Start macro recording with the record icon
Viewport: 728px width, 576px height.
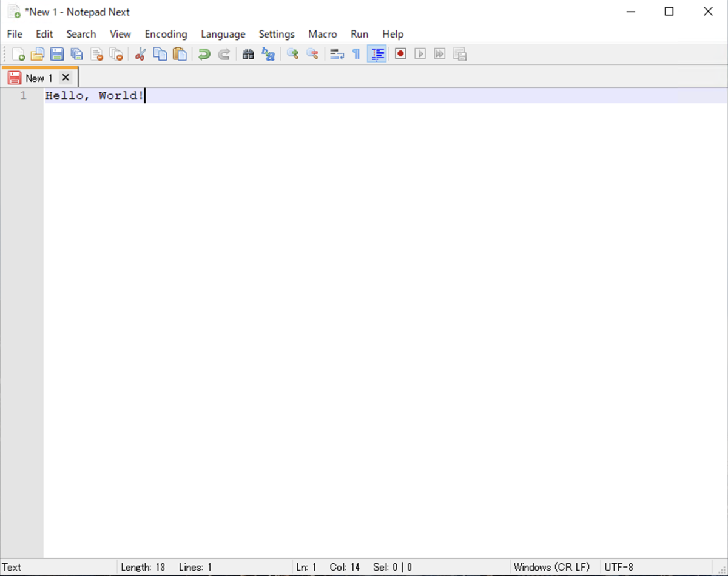(x=400, y=53)
